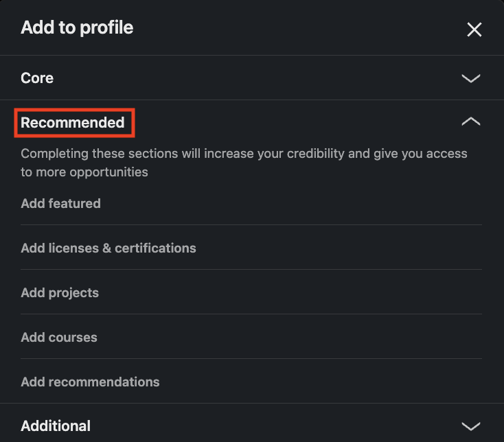504x442 pixels.
Task: Expand the Core section chevron
Action: (471, 78)
